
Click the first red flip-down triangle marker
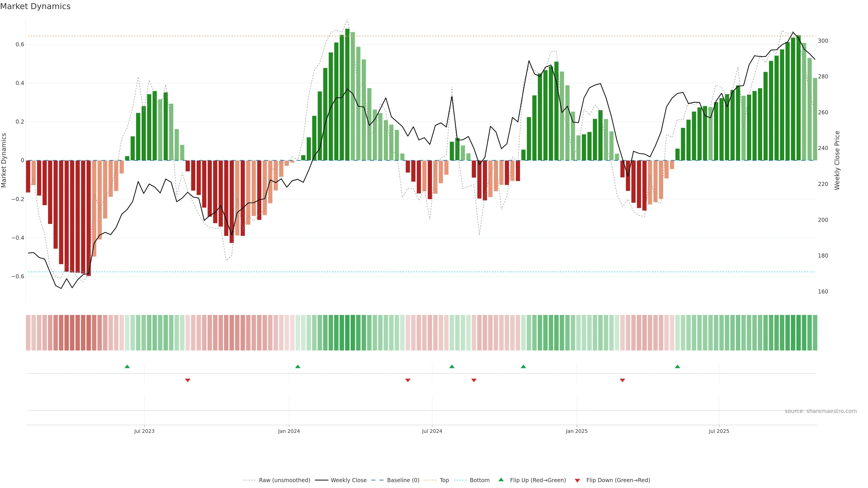pyautogui.click(x=188, y=380)
